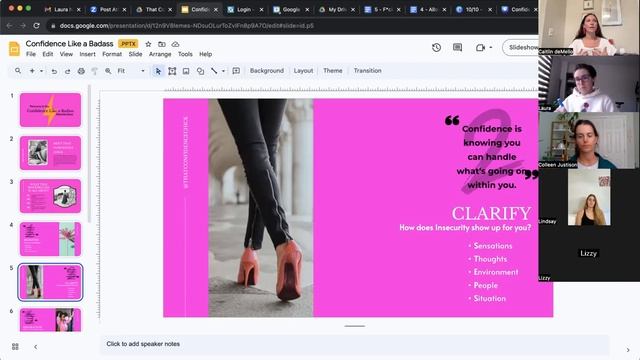
Task: Click the move to folder icon
Action: (162, 44)
